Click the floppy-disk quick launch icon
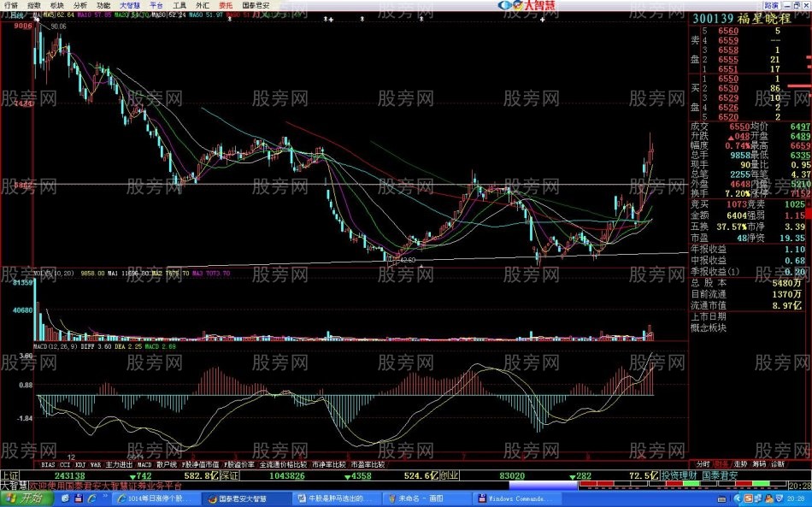This screenshot has height=507, width=812. [79, 498]
